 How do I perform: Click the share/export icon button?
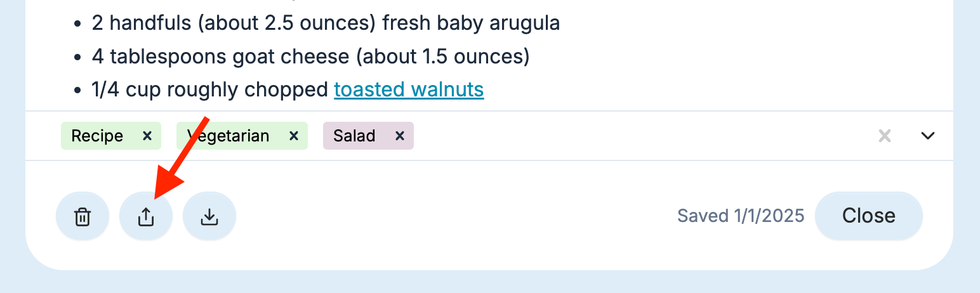[x=146, y=217]
